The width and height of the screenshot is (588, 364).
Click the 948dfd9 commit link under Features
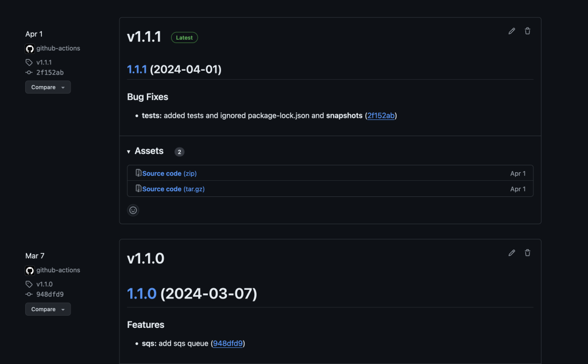pyautogui.click(x=227, y=343)
